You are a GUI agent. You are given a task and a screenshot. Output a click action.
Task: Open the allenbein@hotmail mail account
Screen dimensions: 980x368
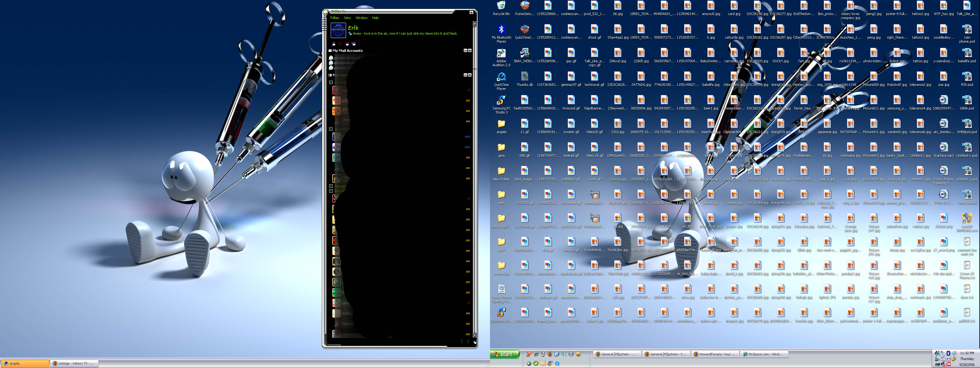(345, 58)
